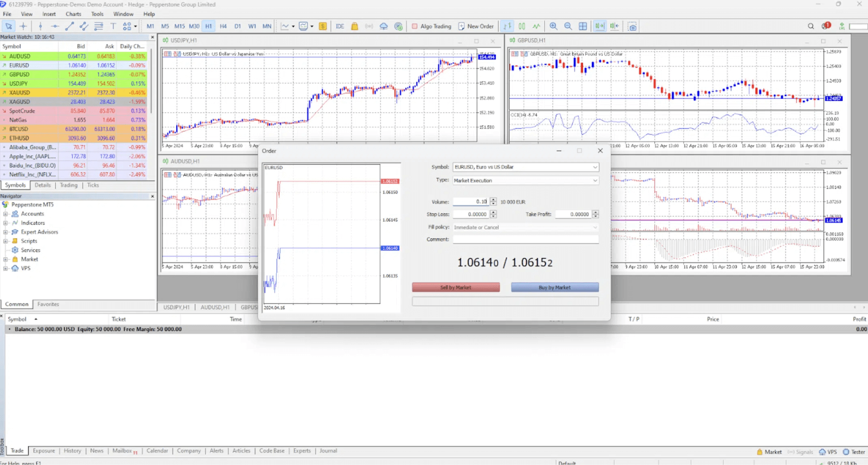Open the VPS cloud icon in toolbar

click(384, 26)
